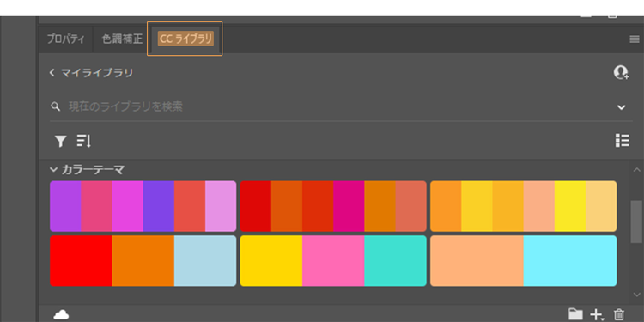Toggle list view display
Viewport: 644px width, 322px height.
click(623, 141)
